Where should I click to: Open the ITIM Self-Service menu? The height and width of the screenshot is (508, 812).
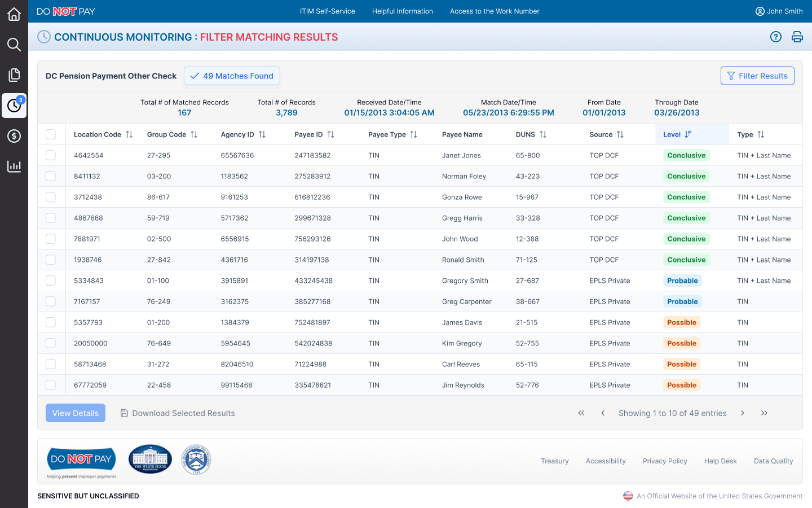pos(328,11)
